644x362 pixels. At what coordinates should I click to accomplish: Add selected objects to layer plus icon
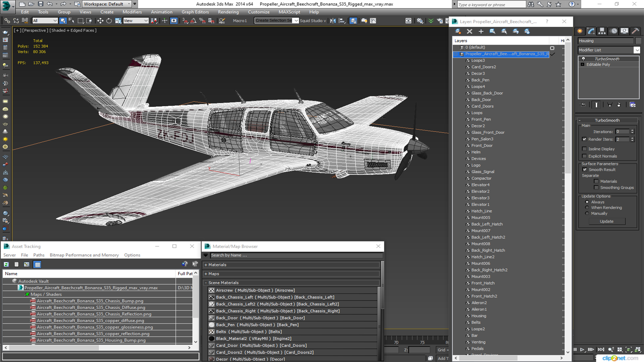[481, 31]
